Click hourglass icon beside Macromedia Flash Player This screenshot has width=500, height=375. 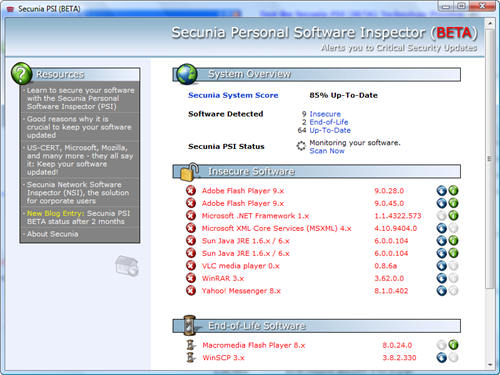click(x=191, y=345)
